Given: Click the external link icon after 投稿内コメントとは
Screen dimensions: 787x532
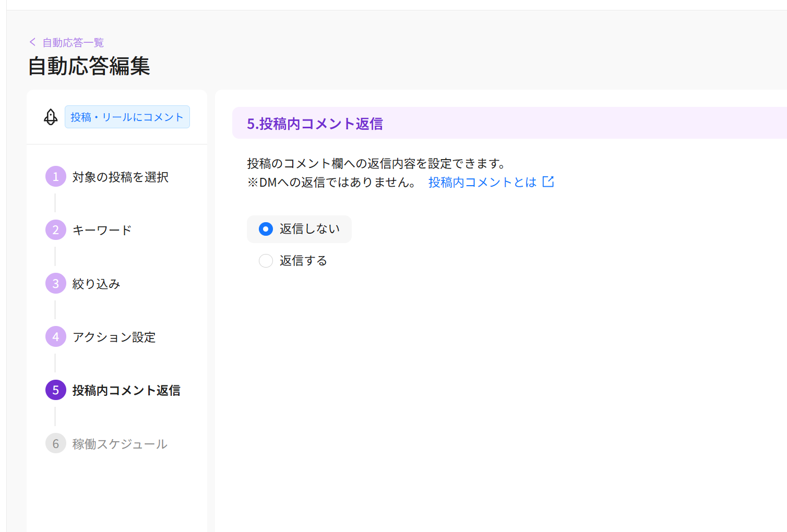Looking at the screenshot, I should 548,182.
